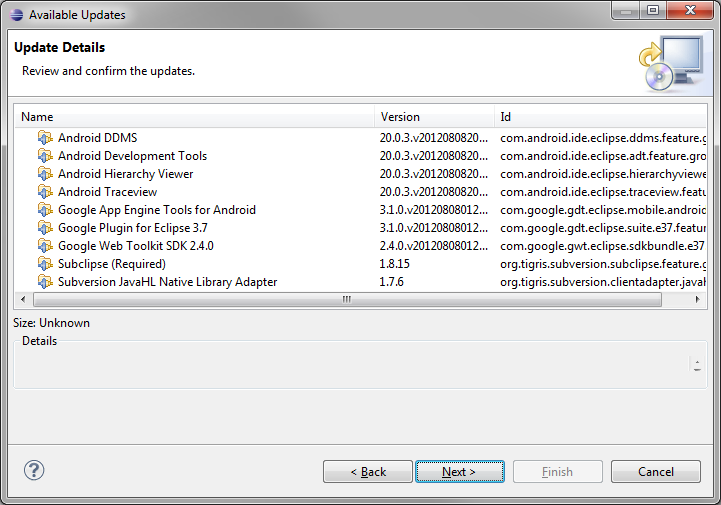Click the Android Hierarchy Viewer feature icon
The height and width of the screenshot is (505, 721).
click(x=45, y=173)
